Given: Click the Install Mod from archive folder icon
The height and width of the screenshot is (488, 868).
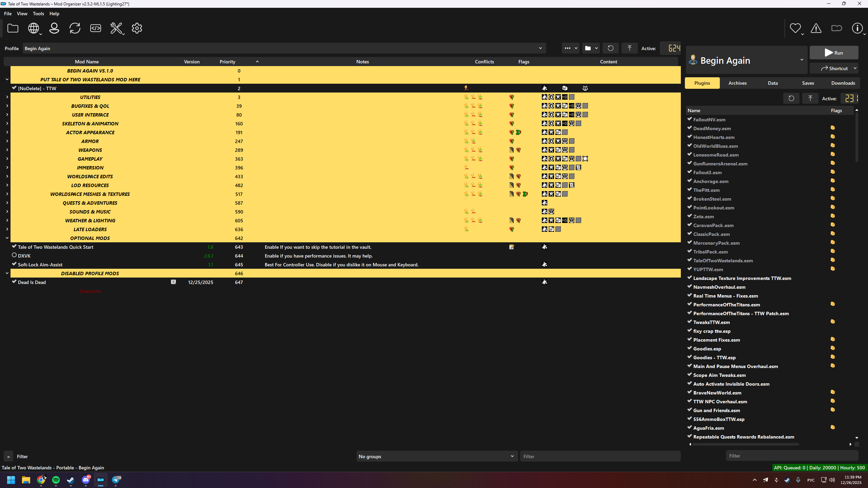Looking at the screenshot, I should 13,28.
